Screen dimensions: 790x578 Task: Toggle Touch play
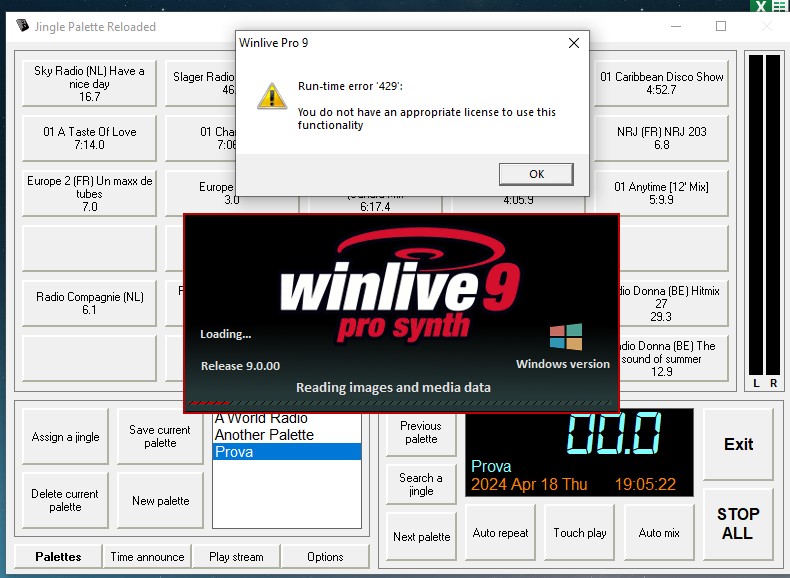coord(579,533)
